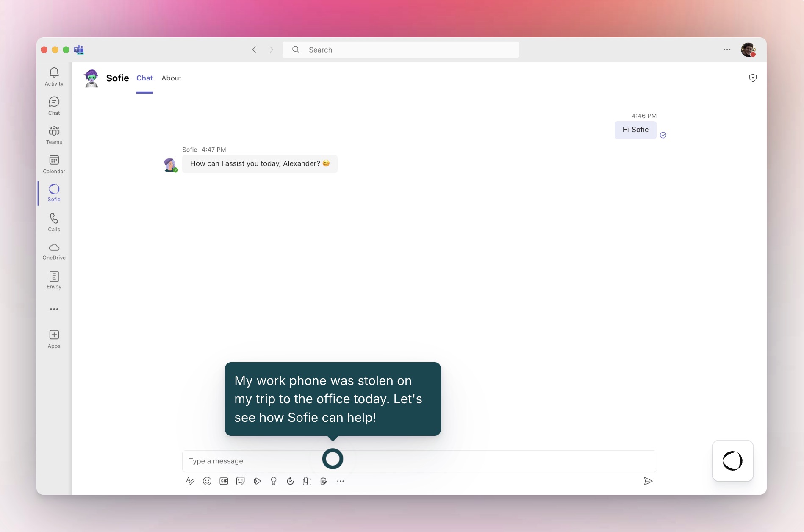The height and width of the screenshot is (532, 804).
Task: Open the sticker picker
Action: (x=241, y=481)
